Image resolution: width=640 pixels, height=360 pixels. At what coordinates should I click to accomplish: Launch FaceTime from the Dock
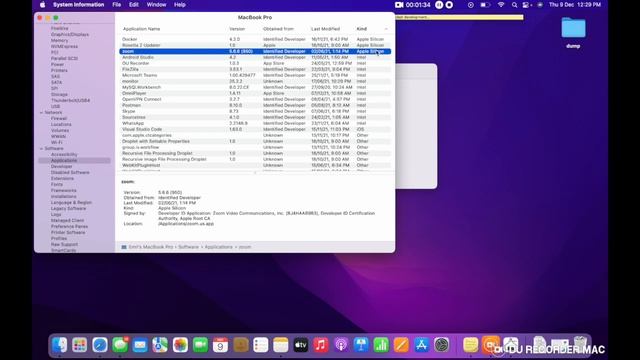click(200, 345)
